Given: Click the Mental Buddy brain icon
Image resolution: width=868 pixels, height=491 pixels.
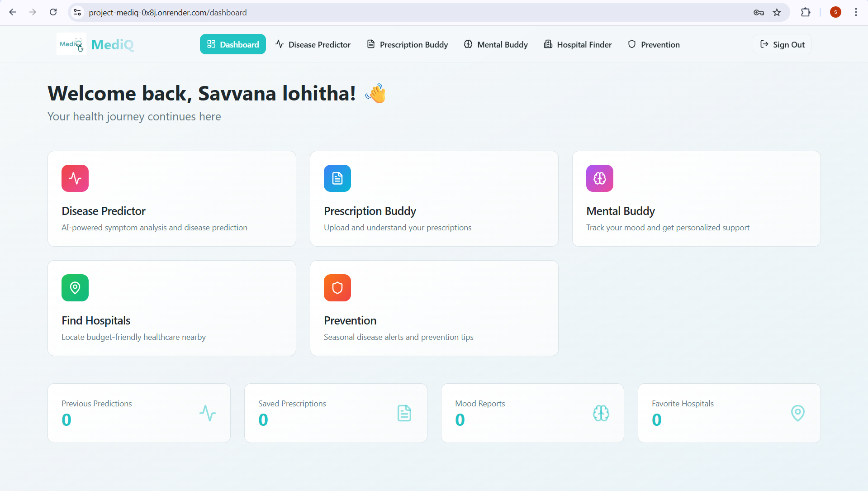Looking at the screenshot, I should (x=599, y=178).
